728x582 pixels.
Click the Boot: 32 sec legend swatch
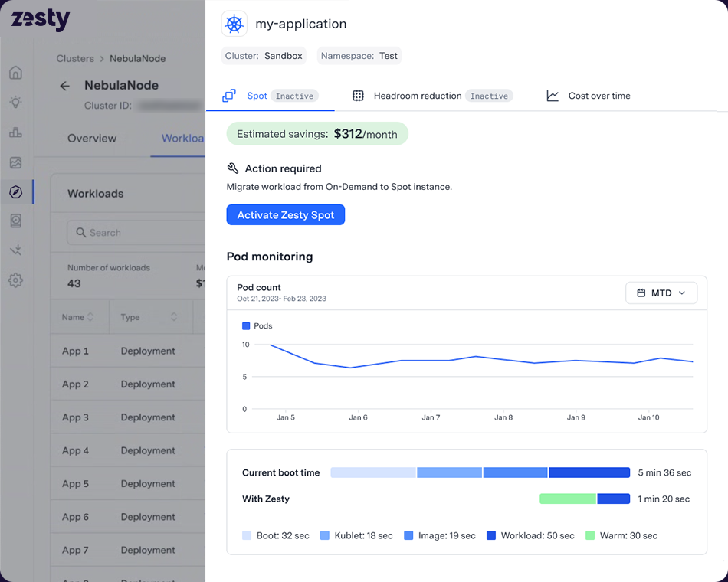click(x=247, y=535)
